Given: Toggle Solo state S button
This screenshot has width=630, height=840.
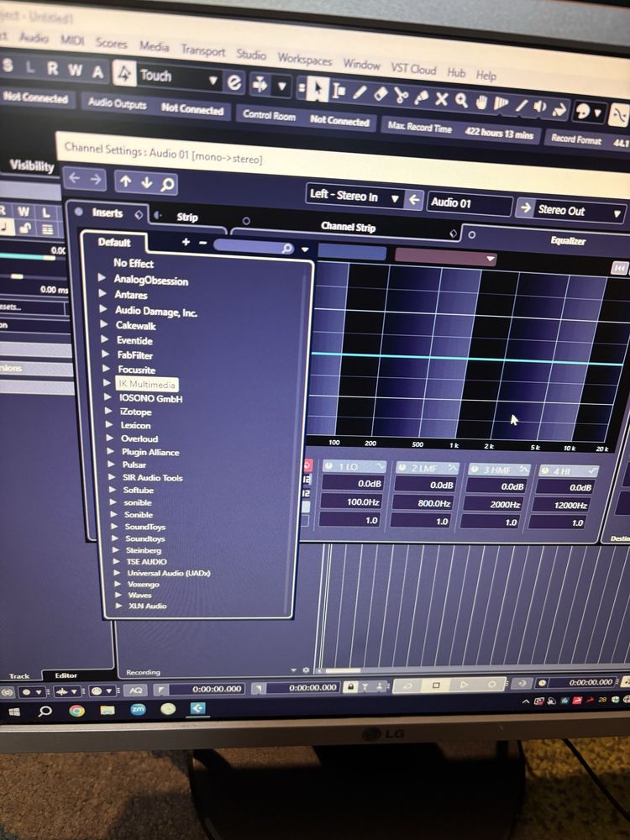Looking at the screenshot, I should pyautogui.click(x=8, y=66).
